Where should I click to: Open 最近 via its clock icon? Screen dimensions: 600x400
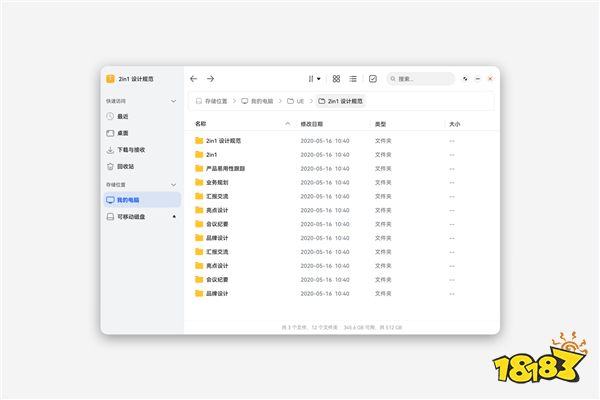[110, 116]
